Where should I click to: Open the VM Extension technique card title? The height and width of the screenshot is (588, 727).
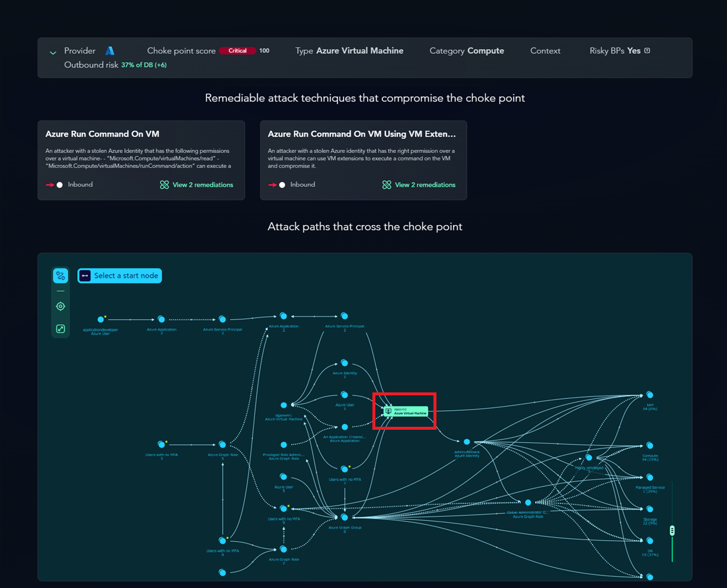(362, 134)
